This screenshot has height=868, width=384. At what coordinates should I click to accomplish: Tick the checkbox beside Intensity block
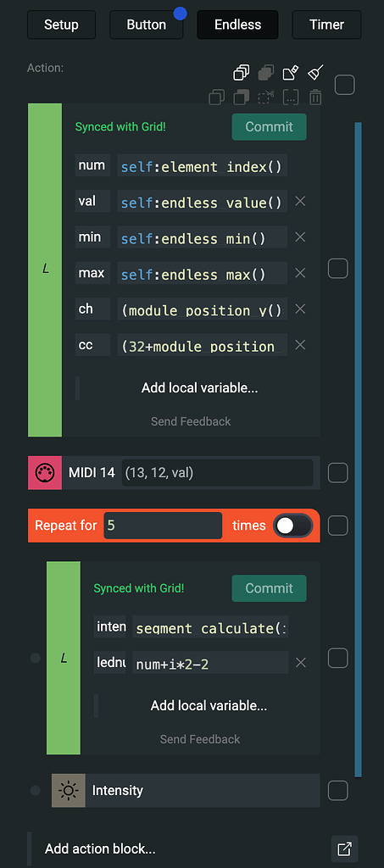pyautogui.click(x=338, y=791)
